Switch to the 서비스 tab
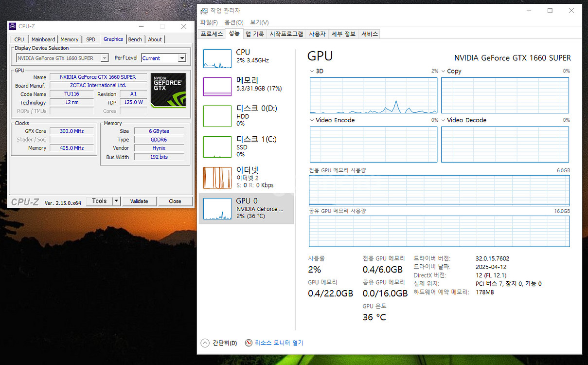The height and width of the screenshot is (365, 588). 370,34
